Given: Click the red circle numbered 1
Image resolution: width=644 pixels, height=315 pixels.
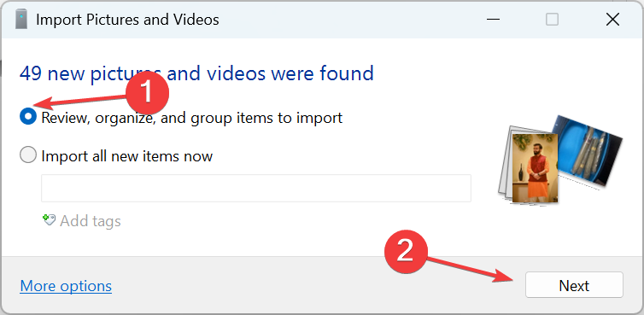Looking at the screenshot, I should [x=147, y=93].
